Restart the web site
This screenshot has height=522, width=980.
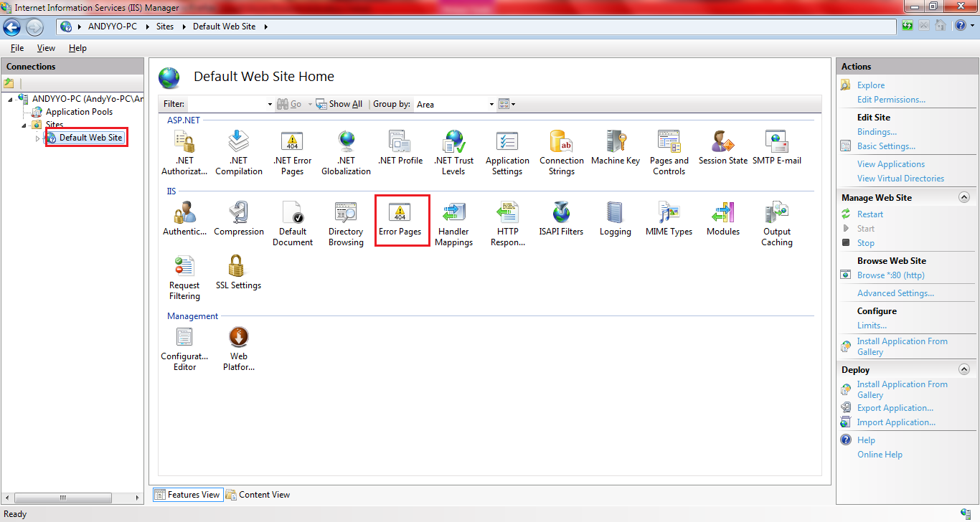pyautogui.click(x=870, y=214)
